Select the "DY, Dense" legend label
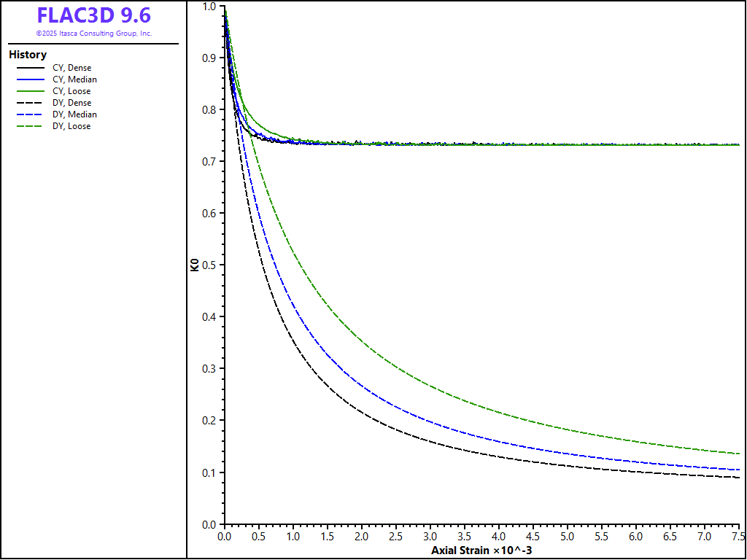 (x=71, y=103)
